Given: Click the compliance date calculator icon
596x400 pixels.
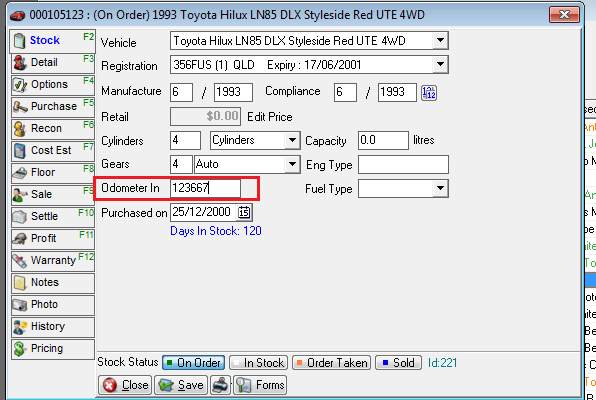Looking at the screenshot, I should (429, 93).
